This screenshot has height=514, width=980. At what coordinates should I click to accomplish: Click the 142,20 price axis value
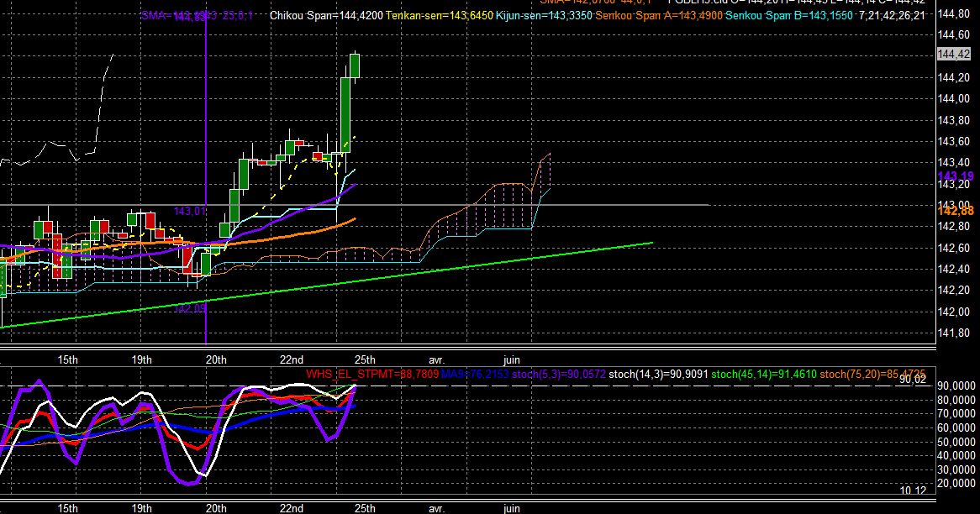954,291
